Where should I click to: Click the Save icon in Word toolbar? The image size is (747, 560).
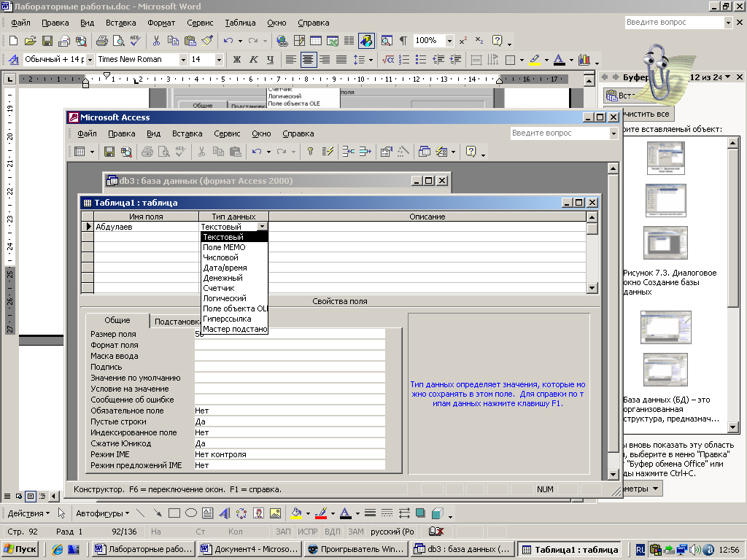coord(47,41)
